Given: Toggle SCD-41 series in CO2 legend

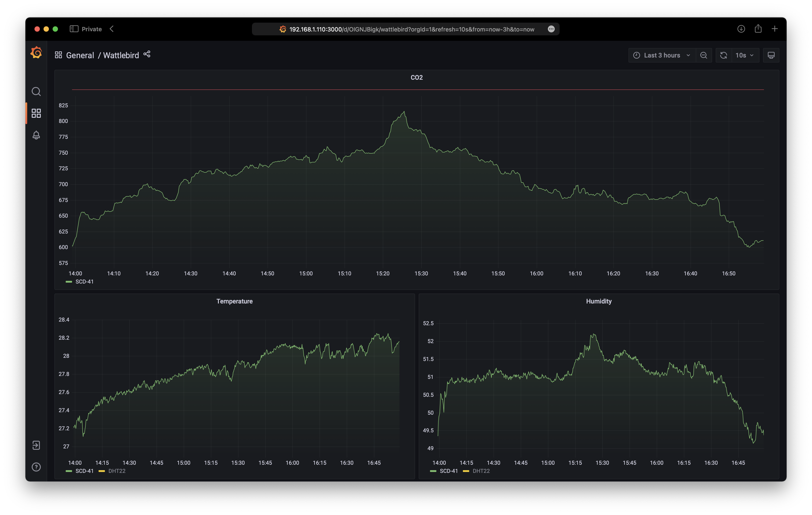Looking at the screenshot, I should pos(84,282).
